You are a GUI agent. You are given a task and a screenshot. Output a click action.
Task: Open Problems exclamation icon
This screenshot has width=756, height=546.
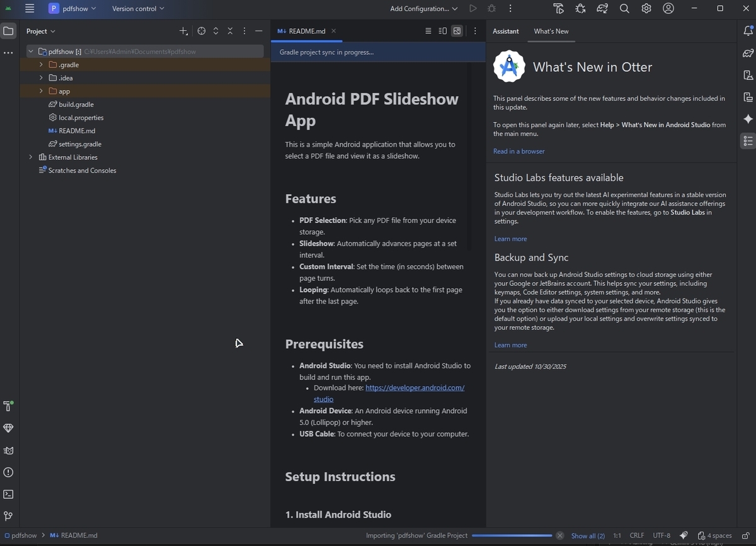click(8, 472)
